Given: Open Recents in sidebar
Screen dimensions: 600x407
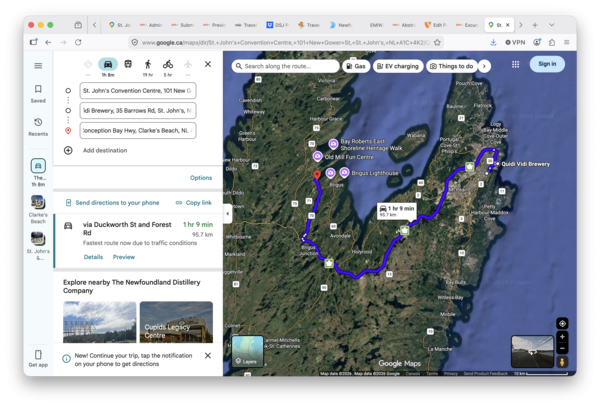Looking at the screenshot, I should click(38, 127).
